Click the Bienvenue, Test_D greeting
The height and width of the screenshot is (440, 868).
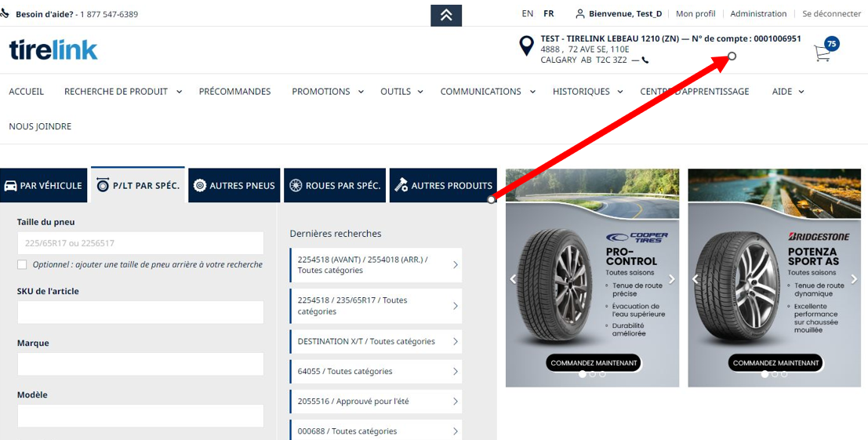pos(625,14)
